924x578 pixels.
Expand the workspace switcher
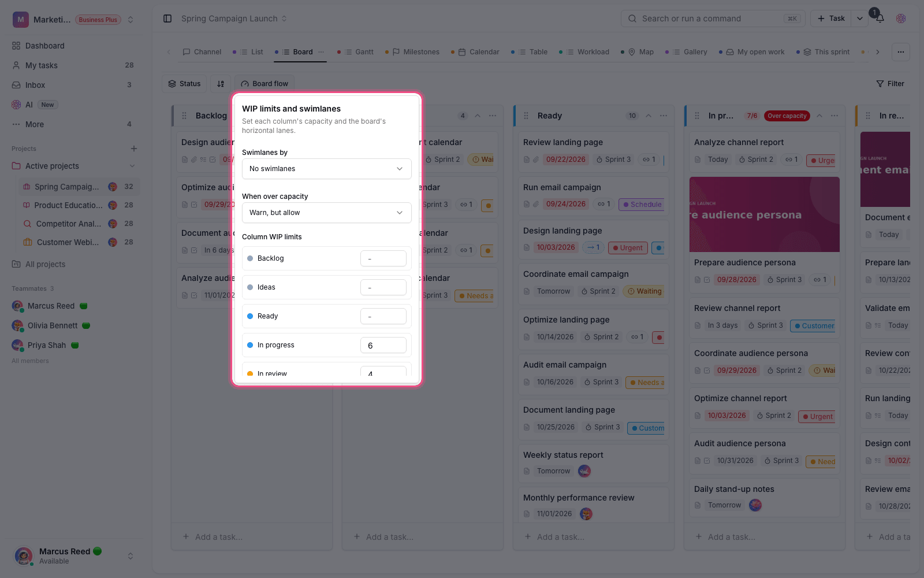click(x=131, y=20)
